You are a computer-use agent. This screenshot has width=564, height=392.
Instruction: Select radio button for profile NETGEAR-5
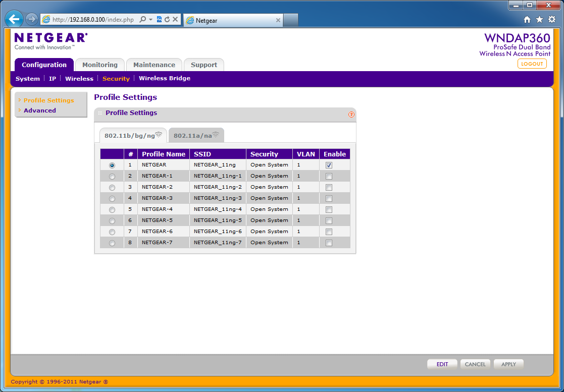(112, 221)
